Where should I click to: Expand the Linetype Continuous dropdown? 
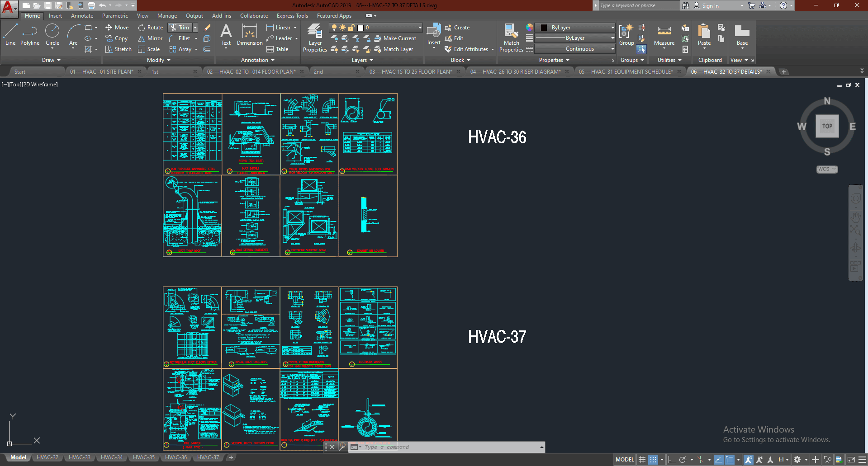(612, 49)
